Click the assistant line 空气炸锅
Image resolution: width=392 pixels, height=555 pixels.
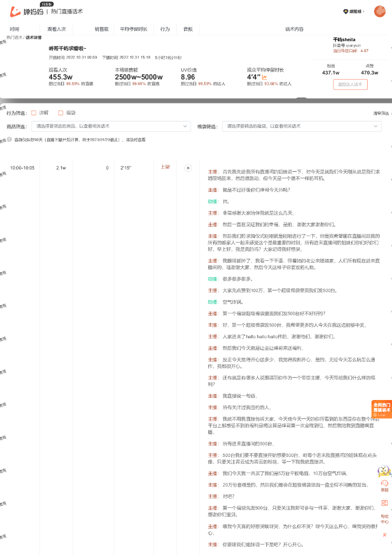pos(233,302)
